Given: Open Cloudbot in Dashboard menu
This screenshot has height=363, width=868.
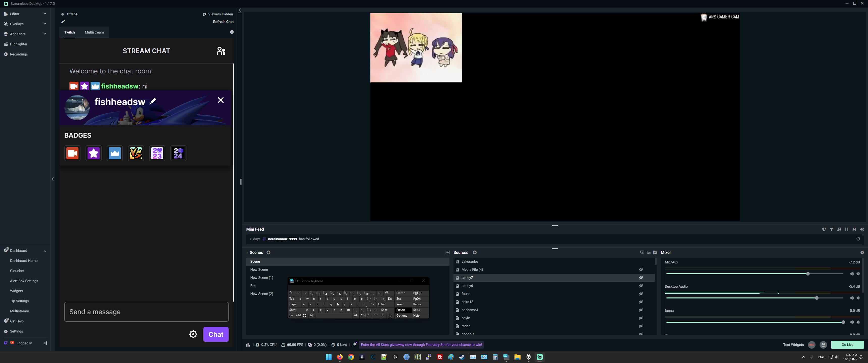Looking at the screenshot, I should pos(17,271).
